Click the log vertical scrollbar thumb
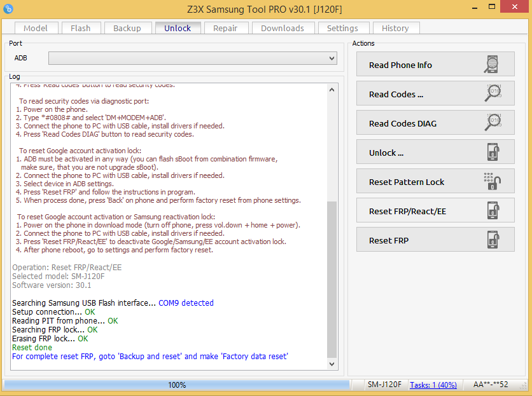Screen dimensions: 532x396 click(332, 280)
